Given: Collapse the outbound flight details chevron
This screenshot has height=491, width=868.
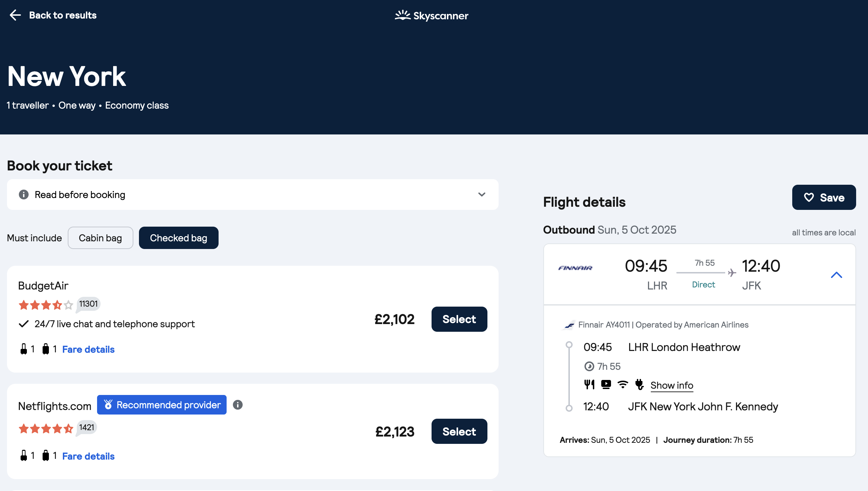Looking at the screenshot, I should coord(836,275).
